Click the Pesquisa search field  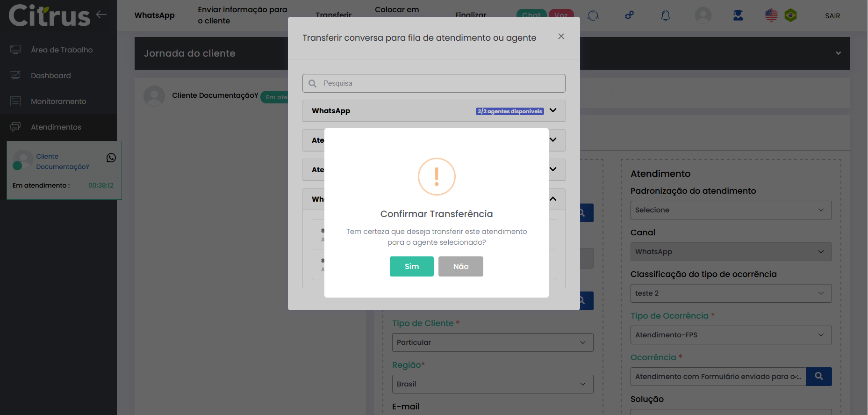point(433,83)
